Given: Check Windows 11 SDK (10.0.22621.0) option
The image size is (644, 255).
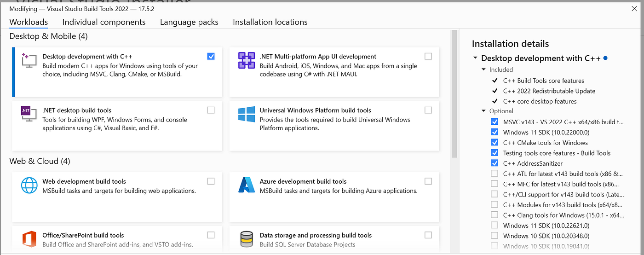Looking at the screenshot, I should (494, 225).
